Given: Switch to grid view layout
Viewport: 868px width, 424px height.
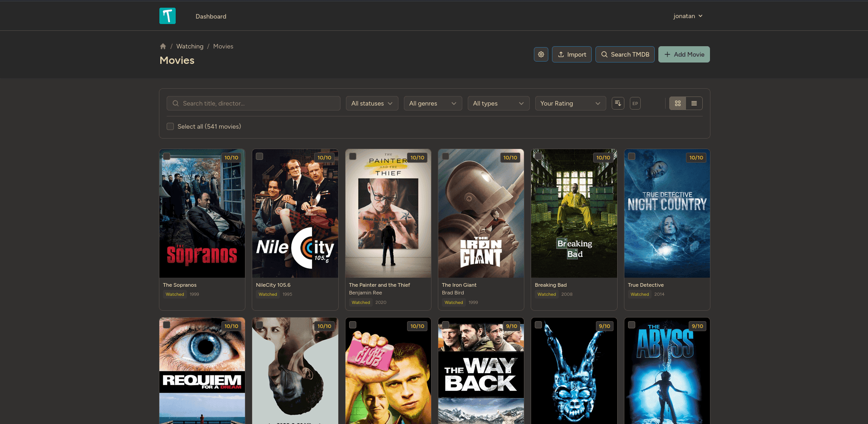Looking at the screenshot, I should pos(677,103).
